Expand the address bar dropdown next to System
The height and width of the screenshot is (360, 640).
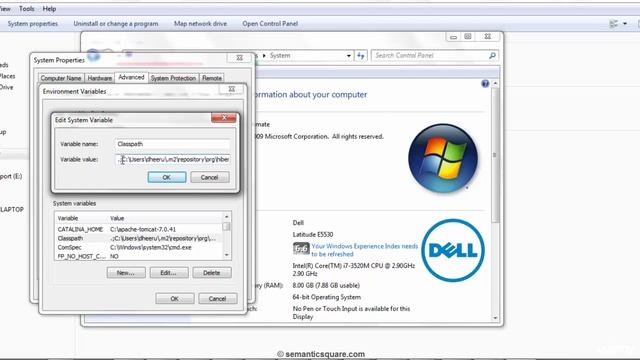click(349, 56)
